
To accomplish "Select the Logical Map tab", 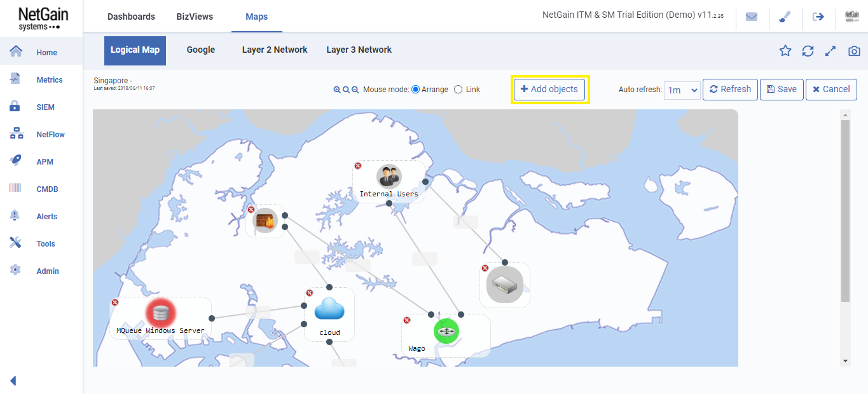I will 135,50.
